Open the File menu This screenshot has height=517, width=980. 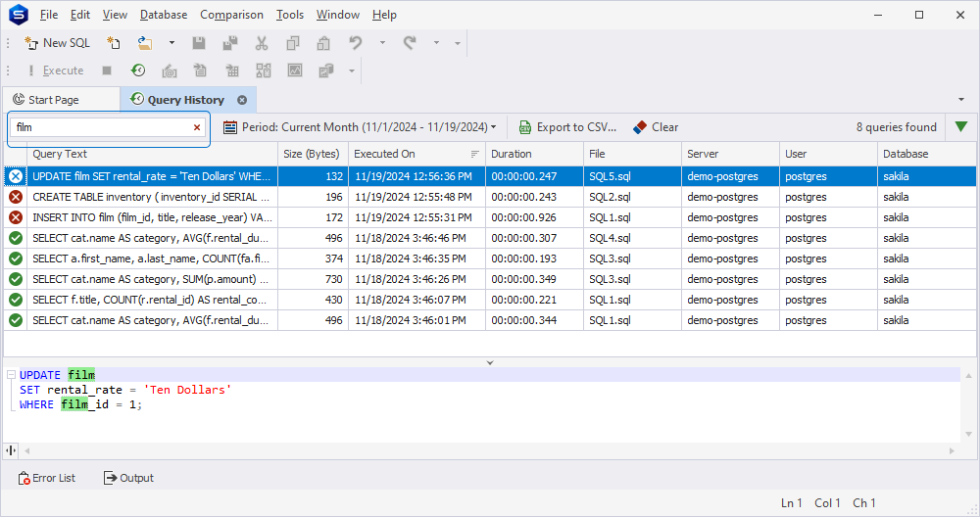pyautogui.click(x=49, y=15)
